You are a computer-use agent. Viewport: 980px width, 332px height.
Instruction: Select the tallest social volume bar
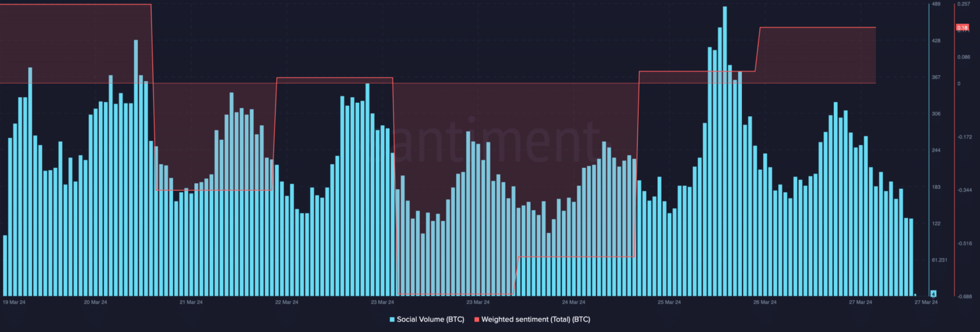pos(724,151)
